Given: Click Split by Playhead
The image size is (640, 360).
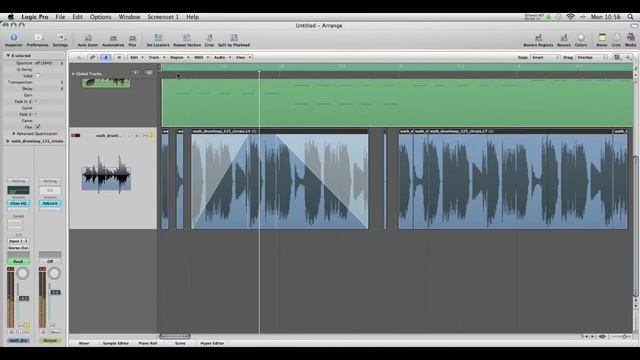Looking at the screenshot, I should coord(234,40).
